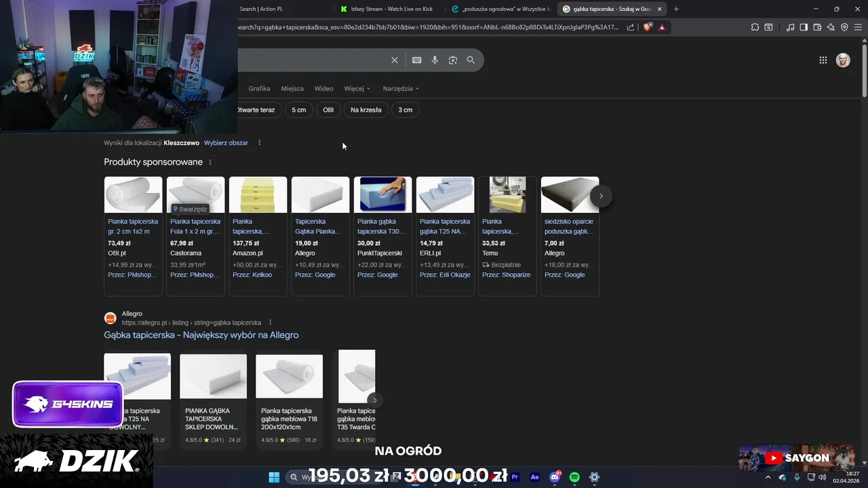Open the on-screen keyboard input tool

click(x=416, y=60)
